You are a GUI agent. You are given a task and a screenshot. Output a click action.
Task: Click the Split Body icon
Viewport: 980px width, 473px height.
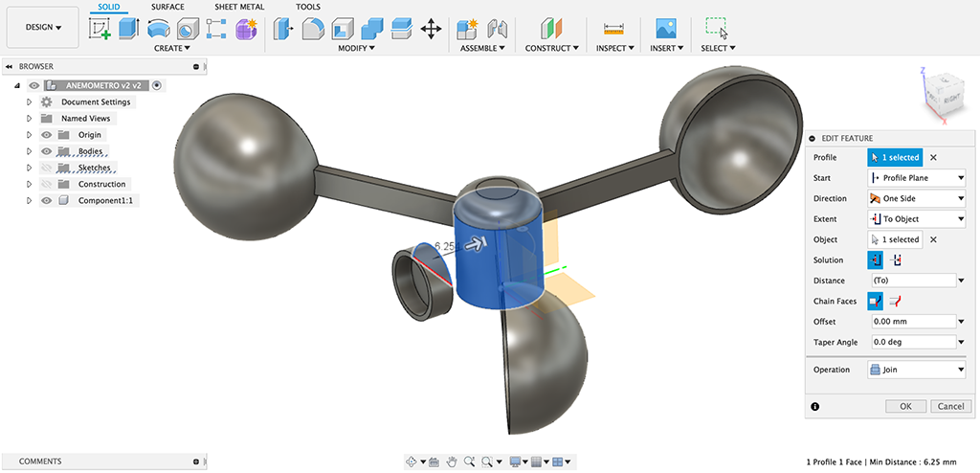pyautogui.click(x=401, y=29)
